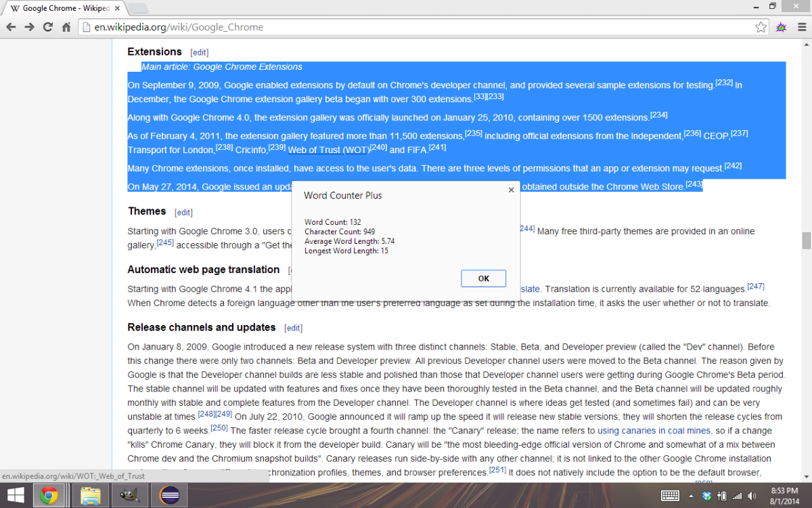This screenshot has width=812, height=508.
Task: Open File Explorer from the taskbar
Action: click(x=90, y=496)
